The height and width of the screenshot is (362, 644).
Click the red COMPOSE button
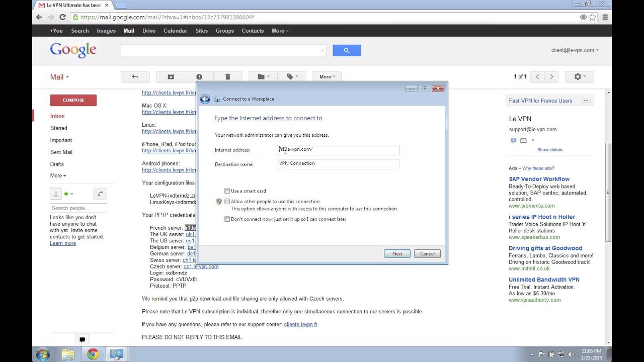[x=73, y=100]
